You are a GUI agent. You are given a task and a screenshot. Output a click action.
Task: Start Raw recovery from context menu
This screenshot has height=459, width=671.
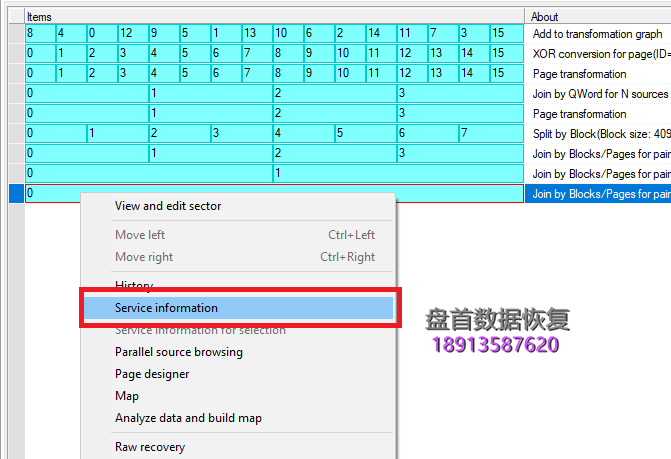[150, 447]
